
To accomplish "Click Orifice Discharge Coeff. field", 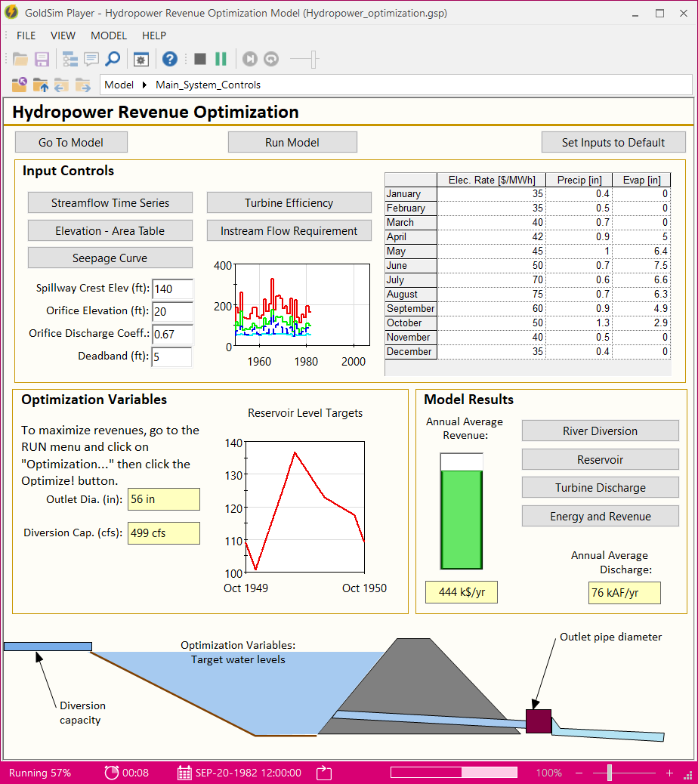I will pos(172,334).
